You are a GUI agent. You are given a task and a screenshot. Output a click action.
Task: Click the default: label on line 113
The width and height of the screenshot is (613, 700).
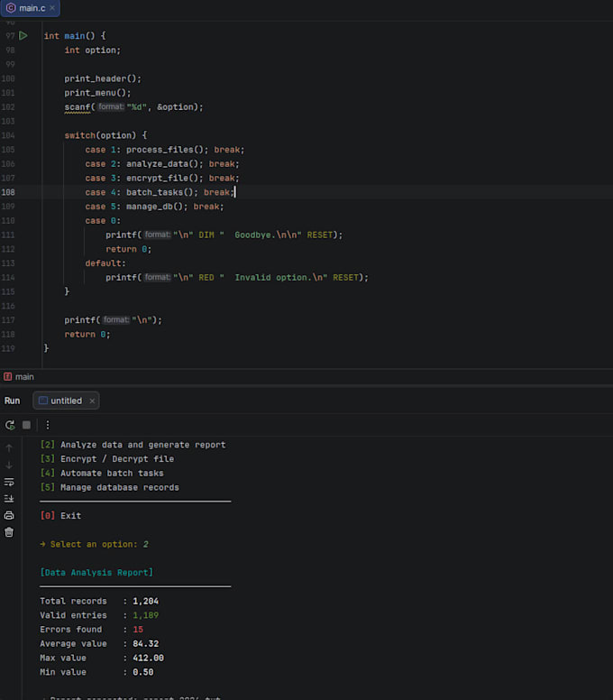[105, 263]
